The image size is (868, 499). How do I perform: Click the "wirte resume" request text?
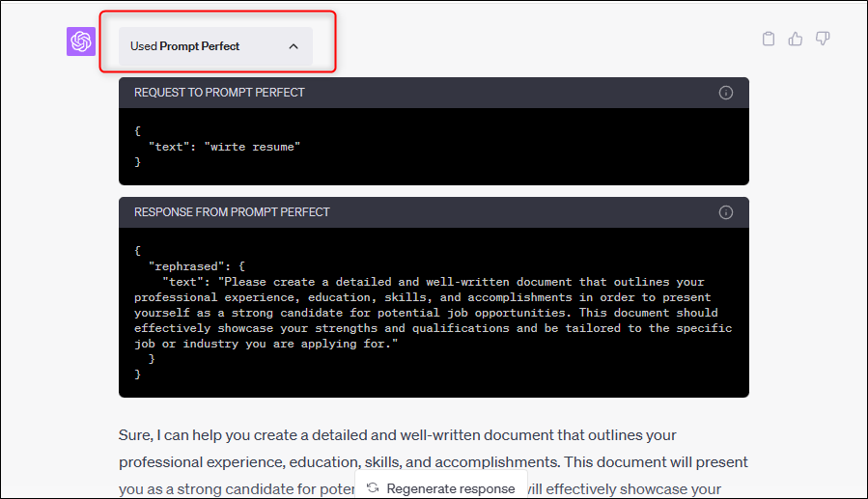tap(252, 147)
